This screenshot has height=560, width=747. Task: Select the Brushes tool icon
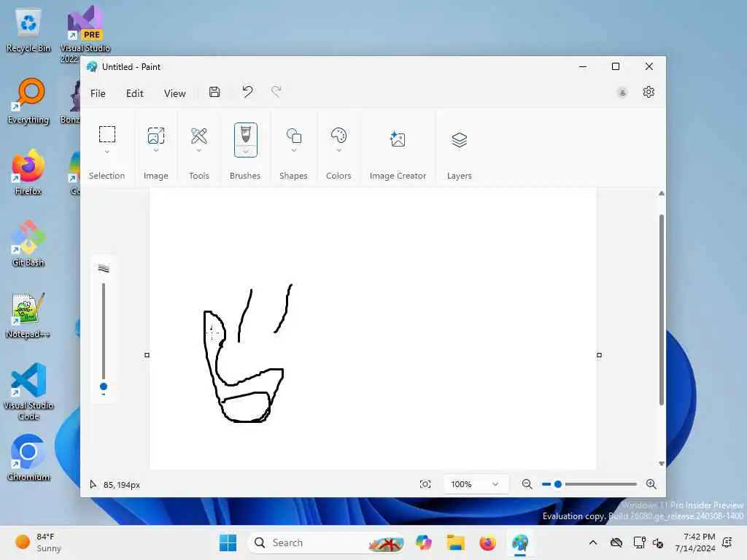(245, 134)
